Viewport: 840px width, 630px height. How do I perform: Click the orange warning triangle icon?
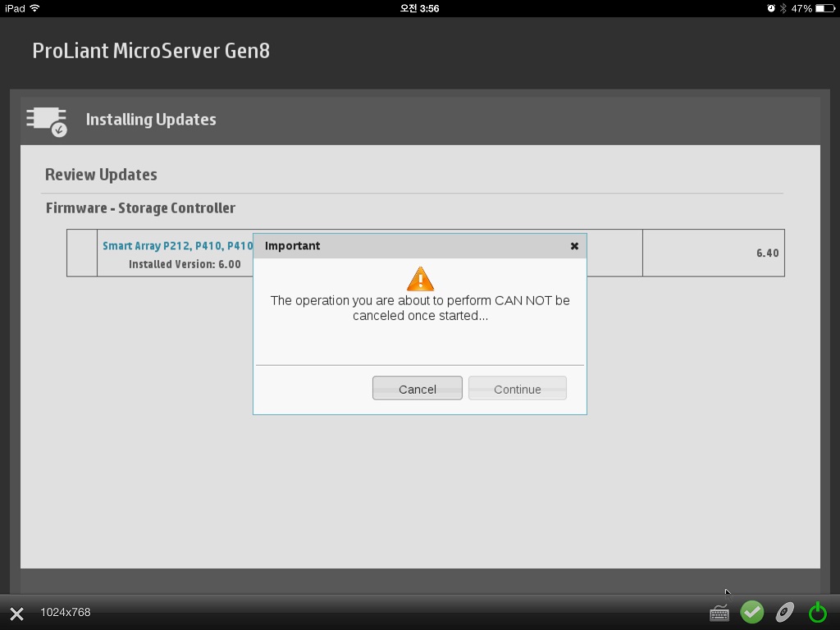(x=420, y=279)
